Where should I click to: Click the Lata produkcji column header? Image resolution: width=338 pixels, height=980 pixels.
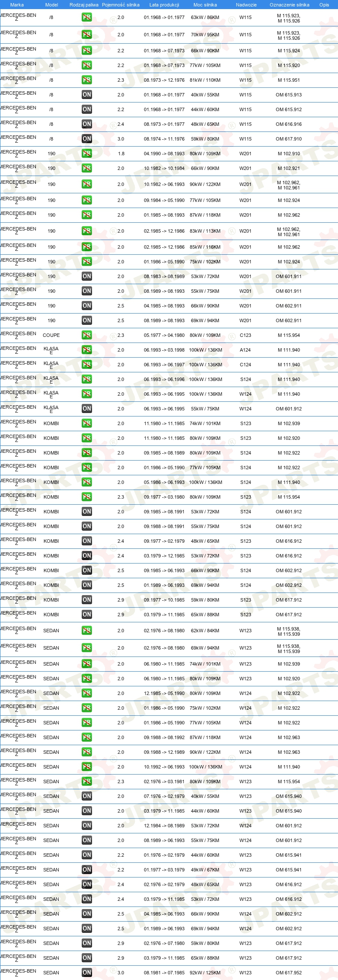click(x=164, y=5)
